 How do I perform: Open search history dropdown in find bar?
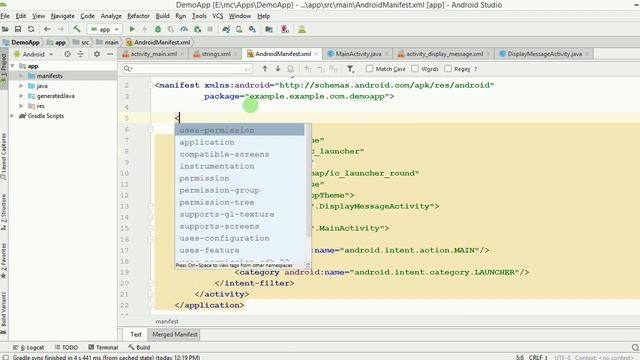point(128,69)
